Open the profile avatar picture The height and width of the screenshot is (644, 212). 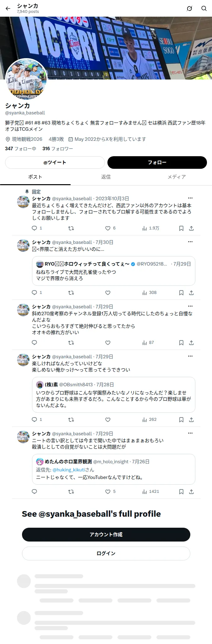coord(26,79)
